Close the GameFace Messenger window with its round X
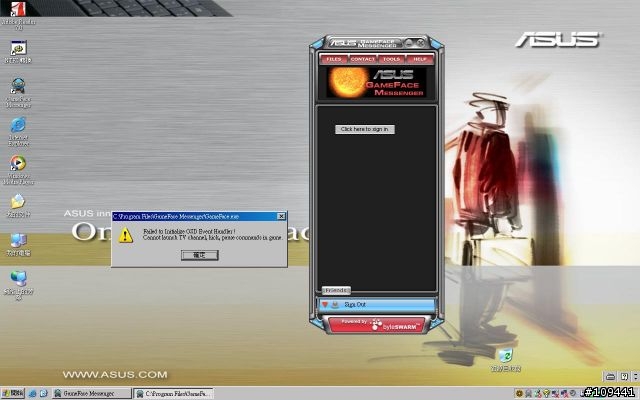The height and width of the screenshot is (400, 640). [421, 42]
